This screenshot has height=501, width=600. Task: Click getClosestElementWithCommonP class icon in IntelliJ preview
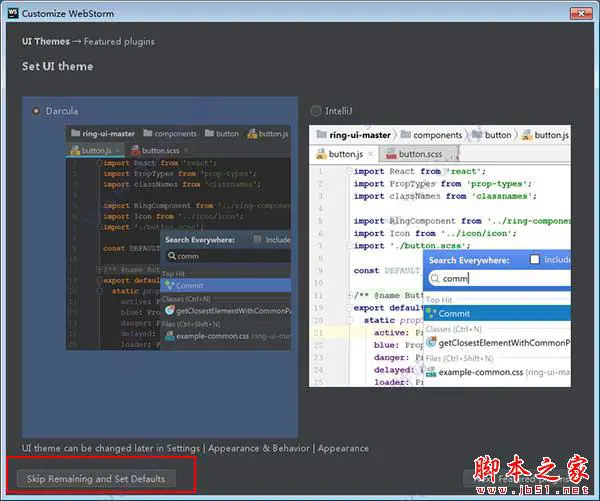(431, 342)
